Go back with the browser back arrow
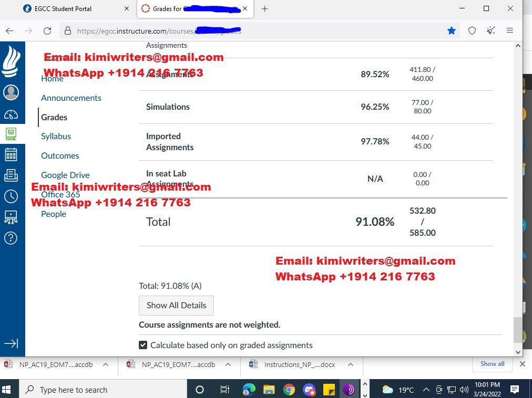The height and width of the screenshot is (398, 532). [9, 31]
